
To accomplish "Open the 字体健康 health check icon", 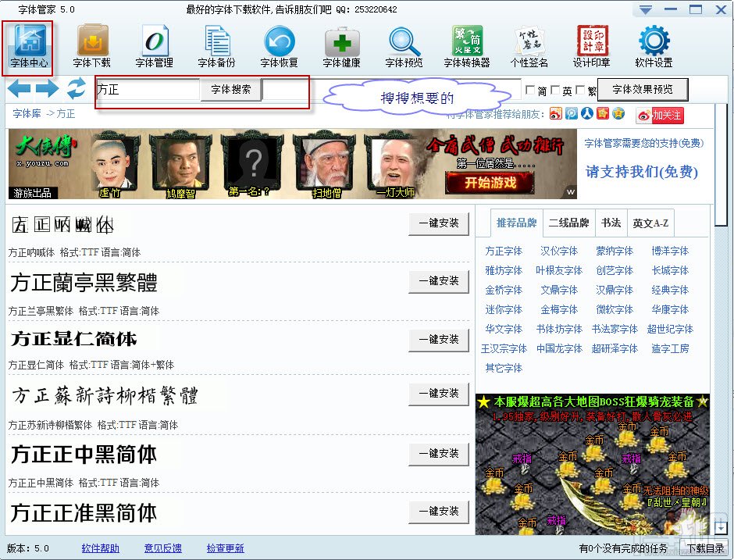I will (342, 41).
